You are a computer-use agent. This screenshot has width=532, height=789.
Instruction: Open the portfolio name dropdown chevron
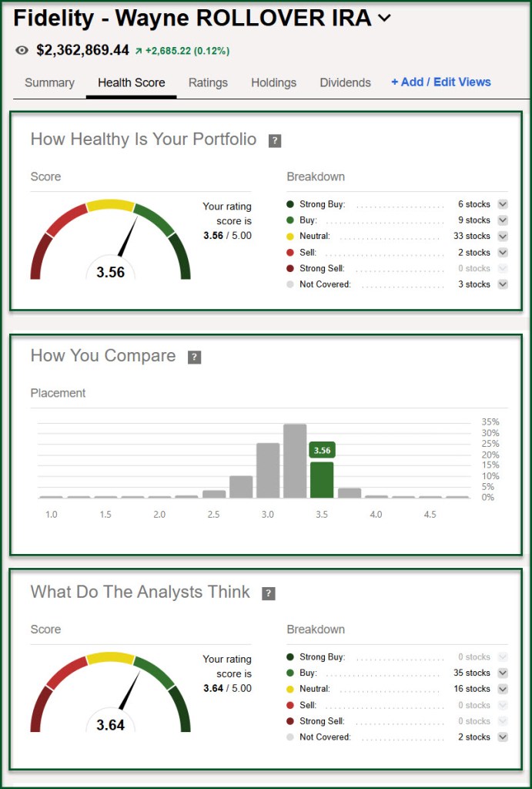tap(384, 19)
